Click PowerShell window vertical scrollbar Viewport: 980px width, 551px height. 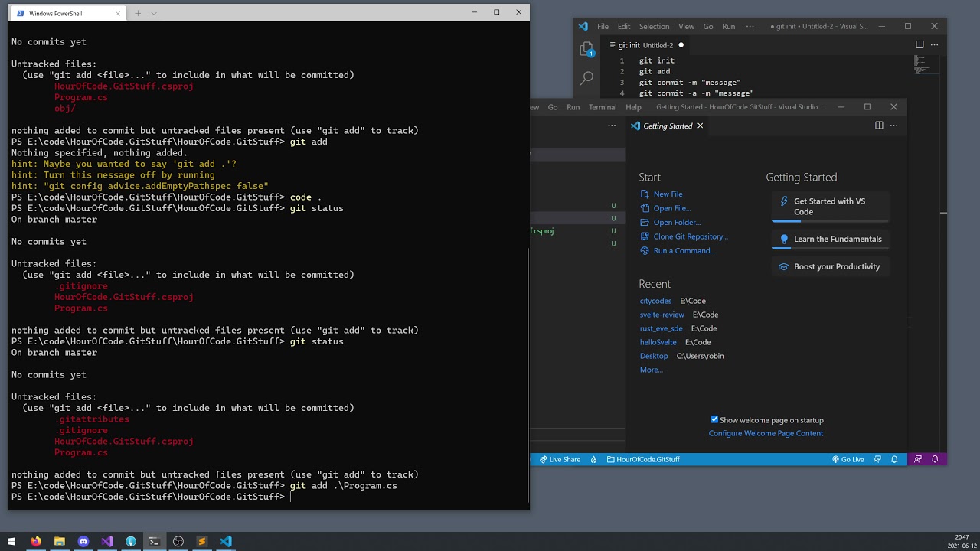(x=527, y=375)
